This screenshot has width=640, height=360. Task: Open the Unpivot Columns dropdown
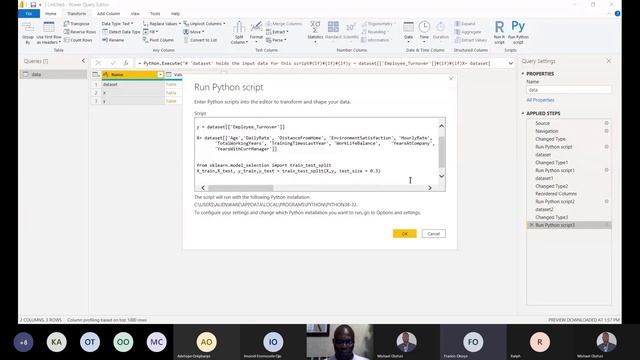[x=204, y=24]
